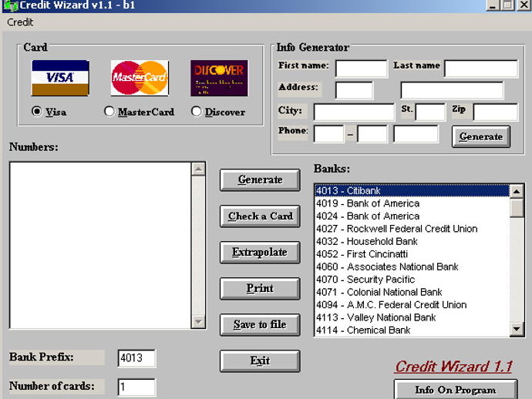Viewport: 532px width, 399px height.
Task: Click the Credit Wizard 1.1 red logo text
Action: (453, 367)
